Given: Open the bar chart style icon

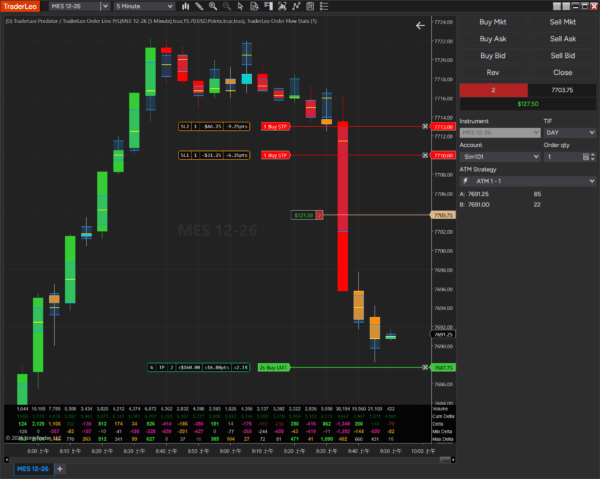Looking at the screenshot, I should tap(186, 6).
